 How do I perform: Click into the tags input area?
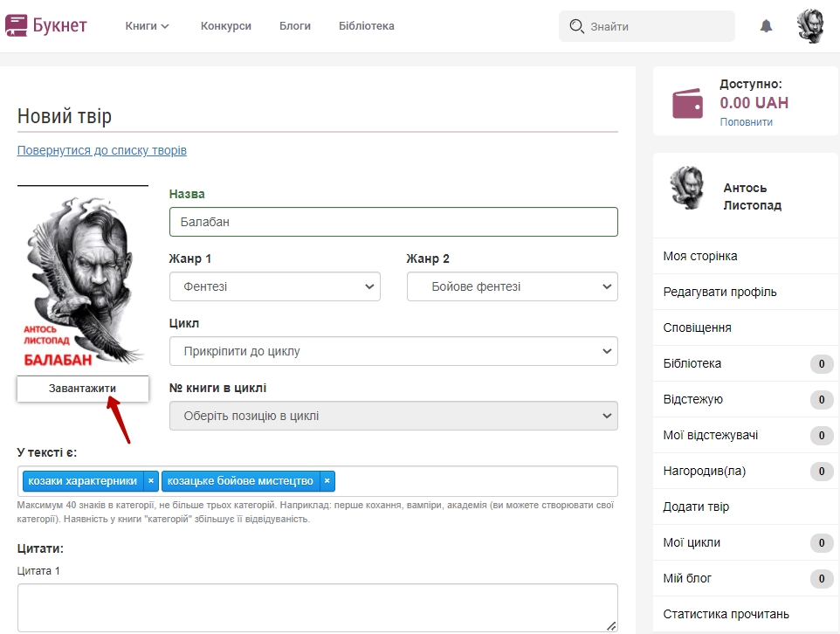474,481
